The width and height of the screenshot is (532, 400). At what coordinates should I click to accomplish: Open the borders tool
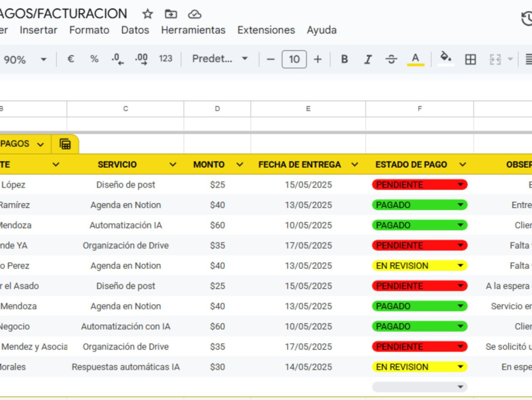point(470,60)
